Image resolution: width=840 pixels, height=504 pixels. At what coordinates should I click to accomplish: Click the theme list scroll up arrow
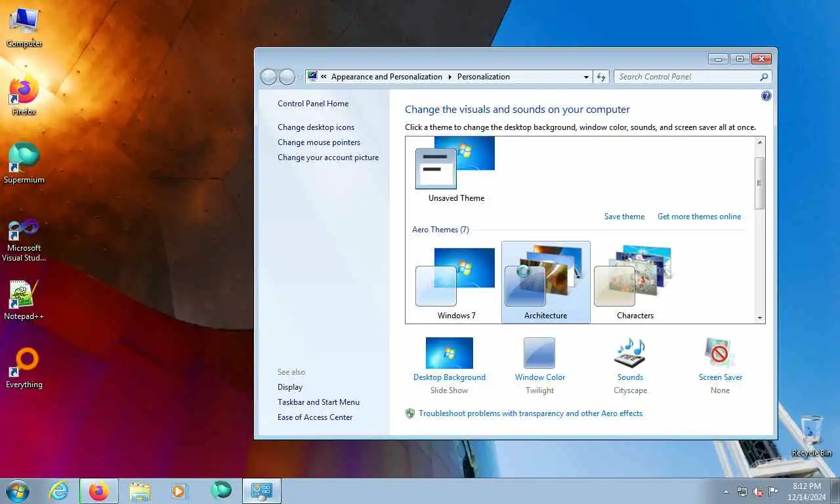[x=760, y=142]
